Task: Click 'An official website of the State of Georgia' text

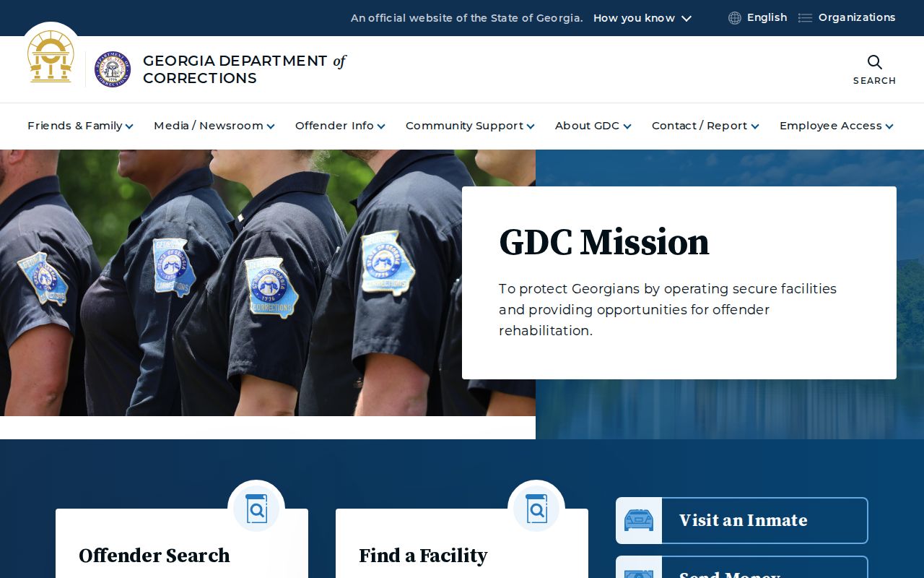Action: 466,18
